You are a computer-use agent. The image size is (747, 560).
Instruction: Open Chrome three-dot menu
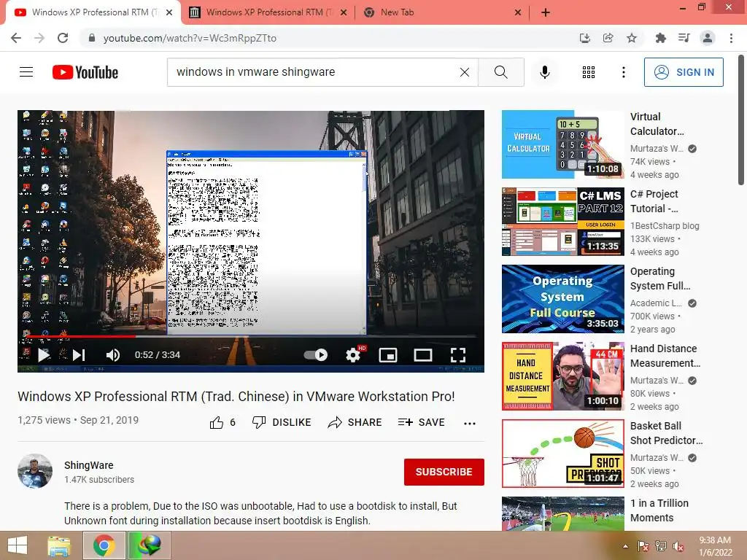[x=731, y=38]
